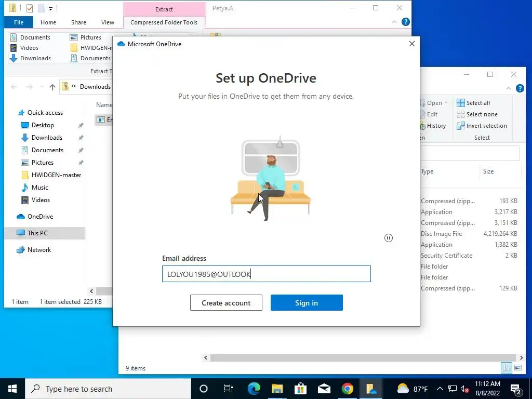
Task: Click the muted volume tray icon
Action: [x=465, y=389]
